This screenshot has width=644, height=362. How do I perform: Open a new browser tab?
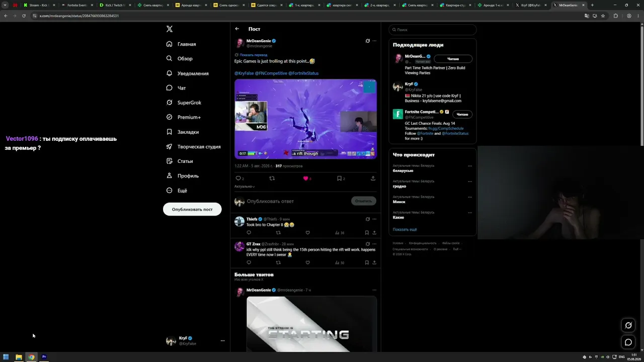pos(592,5)
